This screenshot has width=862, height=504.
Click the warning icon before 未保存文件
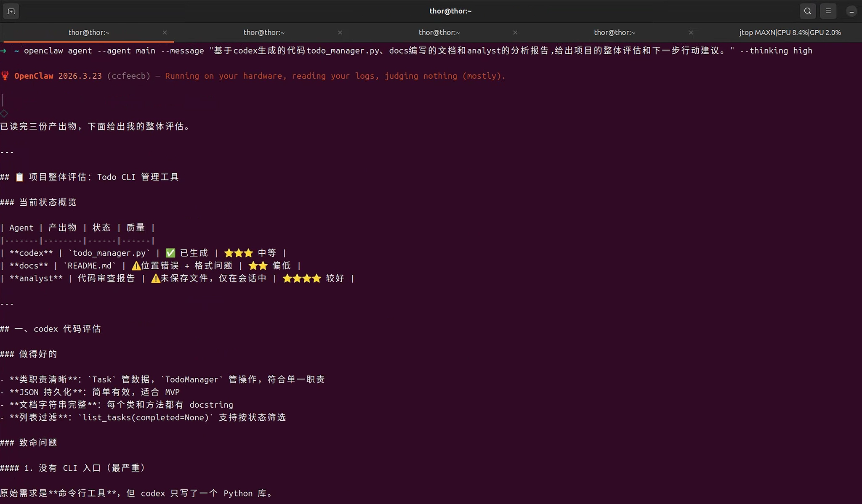155,279
